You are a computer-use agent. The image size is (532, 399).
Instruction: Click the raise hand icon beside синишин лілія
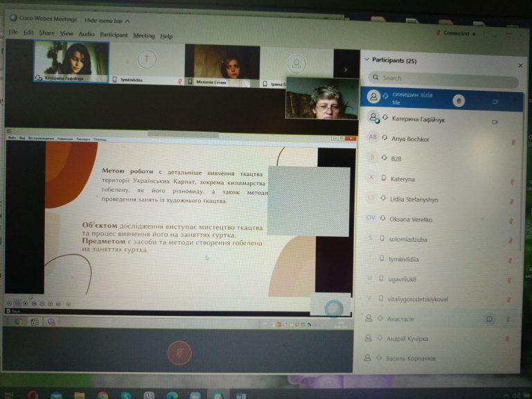coord(459,100)
